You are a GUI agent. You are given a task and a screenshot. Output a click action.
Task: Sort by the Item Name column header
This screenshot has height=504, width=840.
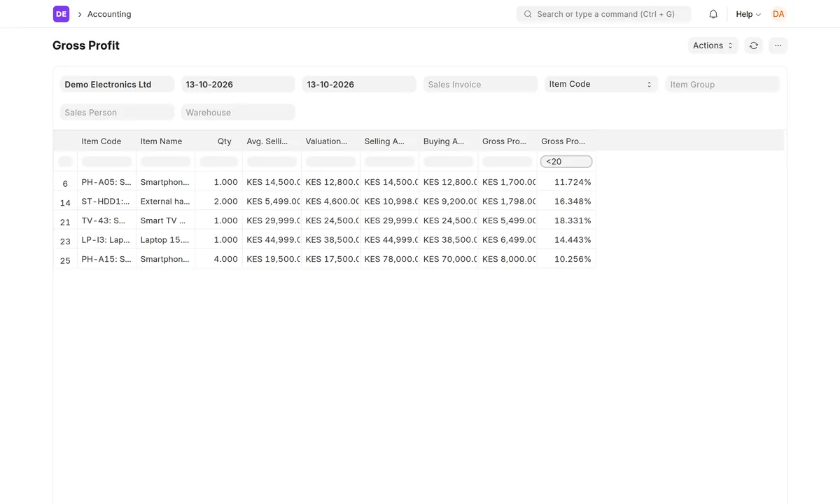tap(165, 141)
